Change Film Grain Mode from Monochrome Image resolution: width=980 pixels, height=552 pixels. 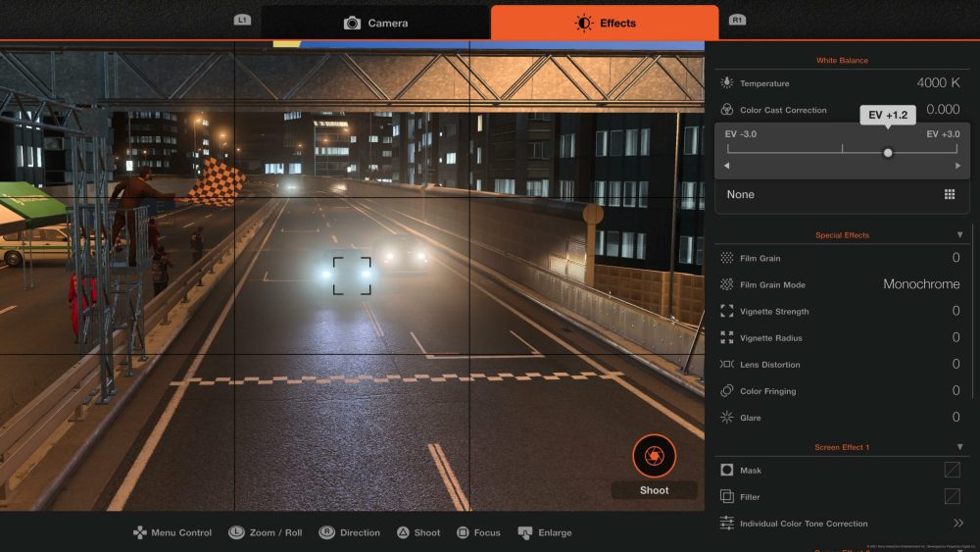pos(920,284)
